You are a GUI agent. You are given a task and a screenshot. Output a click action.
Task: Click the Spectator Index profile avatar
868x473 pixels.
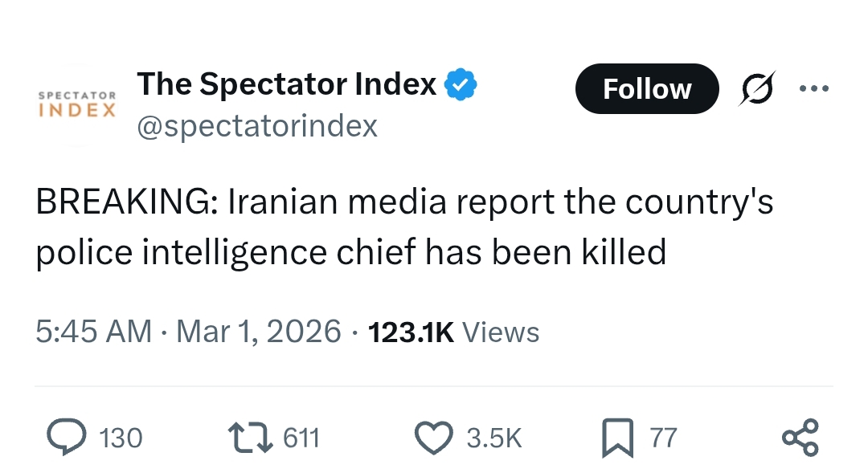77,104
